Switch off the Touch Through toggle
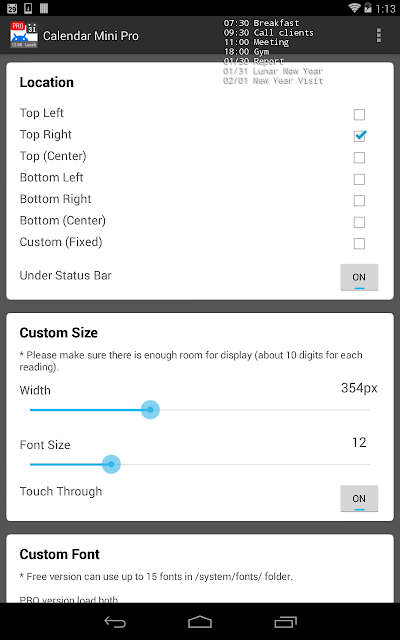 point(359,498)
